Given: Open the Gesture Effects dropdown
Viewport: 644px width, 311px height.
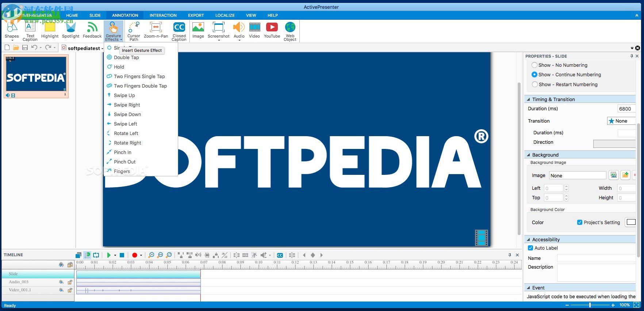Looking at the screenshot, I should (x=113, y=31).
